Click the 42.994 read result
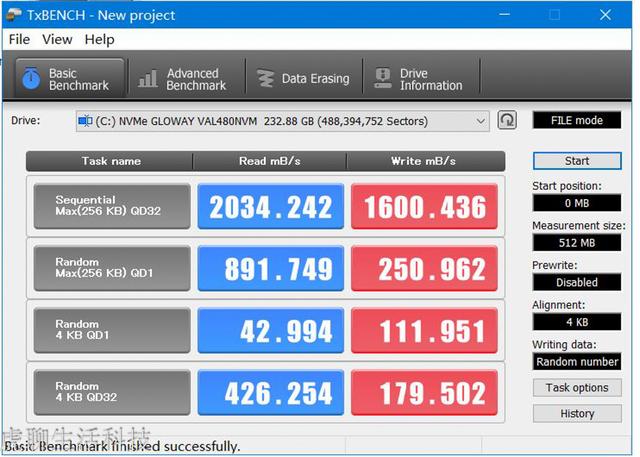 click(271, 330)
